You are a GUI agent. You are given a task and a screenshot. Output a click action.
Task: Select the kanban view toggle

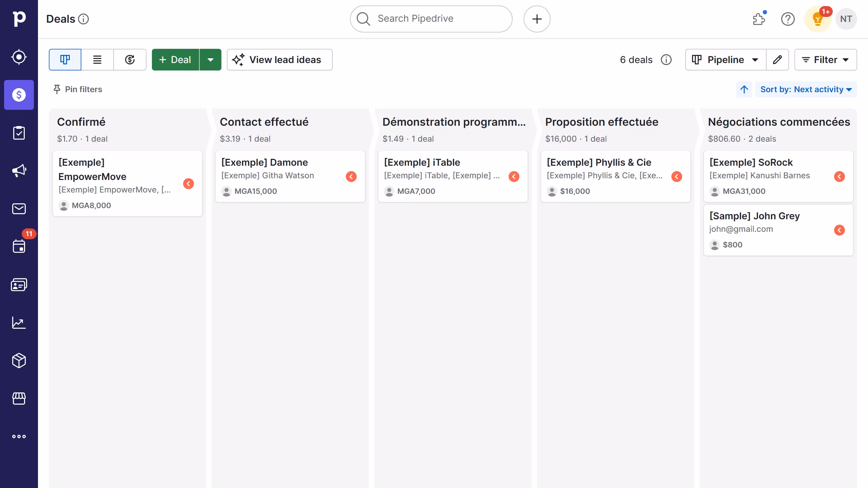[65, 60]
